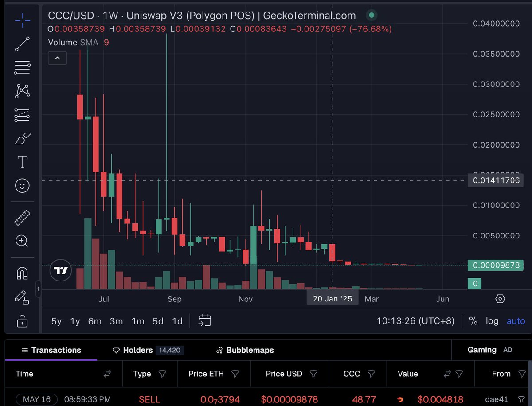Set chart range to 6m
This screenshot has width=532, height=406.
point(95,321)
